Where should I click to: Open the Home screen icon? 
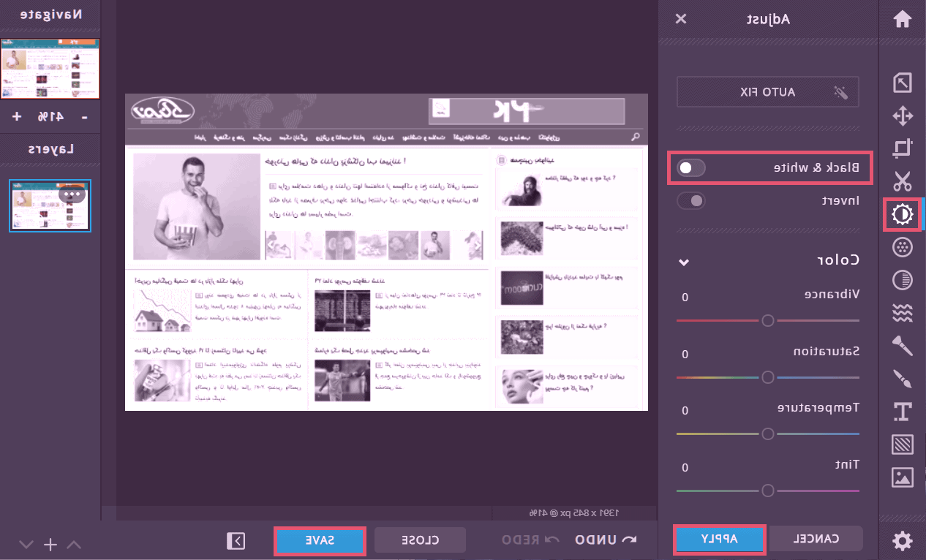[903, 19]
